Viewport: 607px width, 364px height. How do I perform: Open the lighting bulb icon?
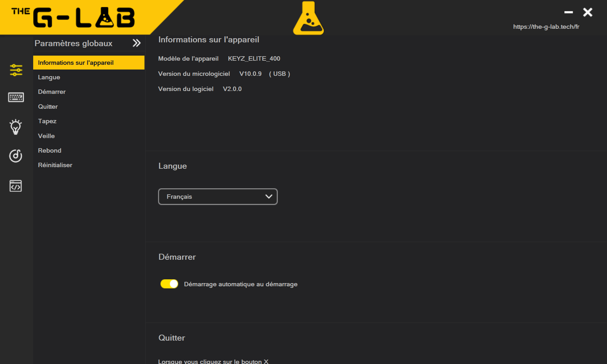15,127
